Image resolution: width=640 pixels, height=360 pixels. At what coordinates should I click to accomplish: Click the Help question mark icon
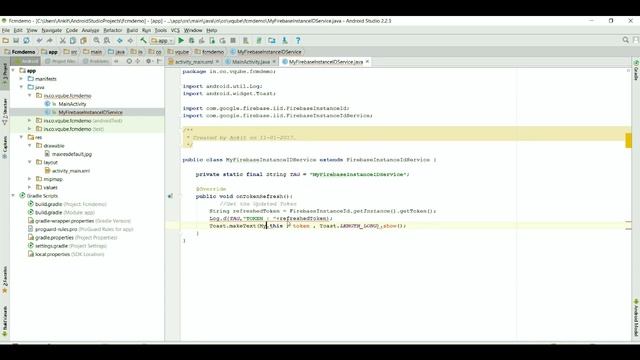[x=298, y=40]
